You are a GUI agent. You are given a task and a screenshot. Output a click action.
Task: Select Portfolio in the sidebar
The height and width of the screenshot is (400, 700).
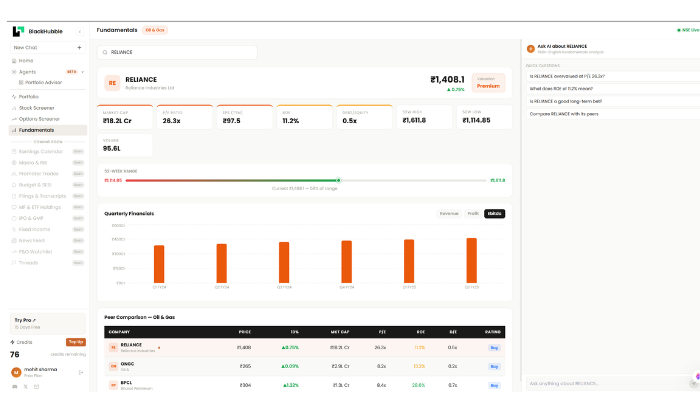(28, 96)
